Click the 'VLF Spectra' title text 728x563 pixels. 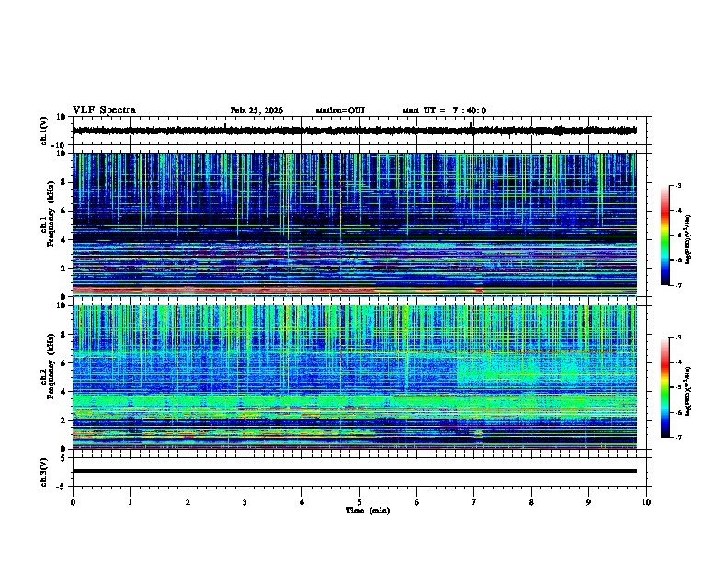pos(104,110)
